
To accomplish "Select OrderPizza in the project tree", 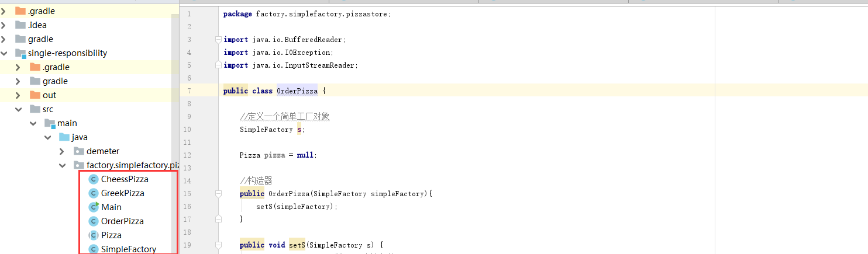I will click(x=122, y=221).
